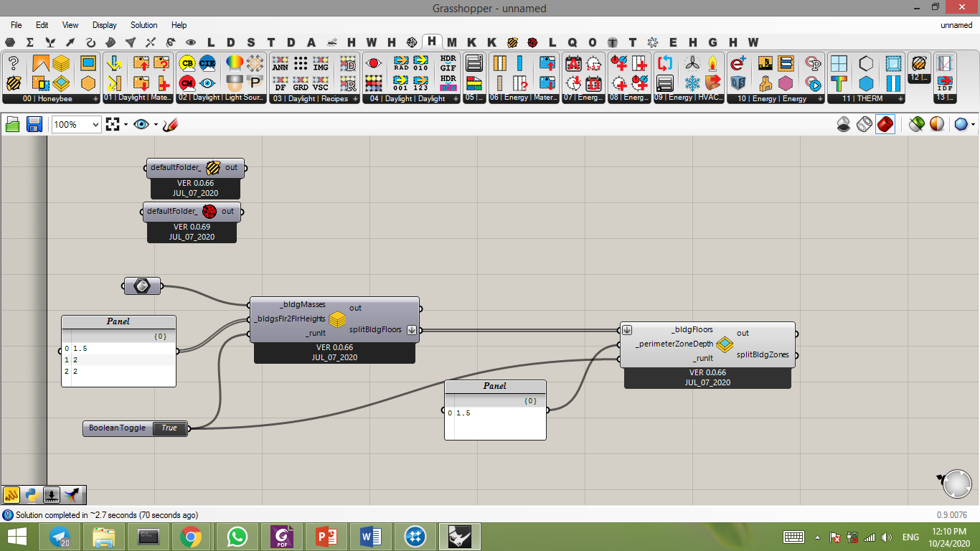Toggle preview for selected objects only
980x551 pixels.
click(x=916, y=124)
